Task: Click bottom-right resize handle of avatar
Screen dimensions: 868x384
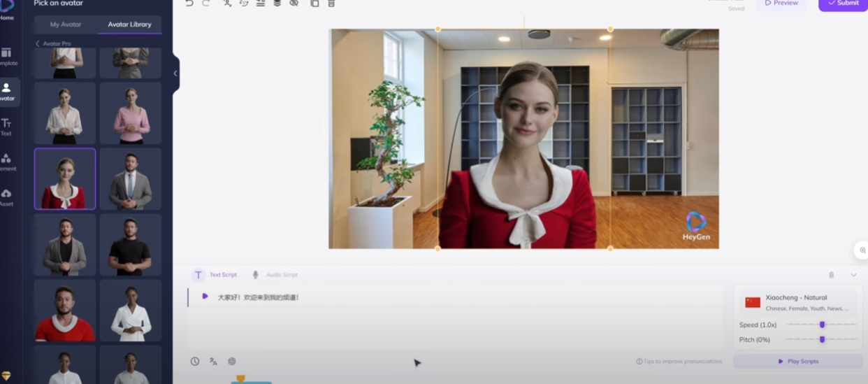Action: coord(610,248)
